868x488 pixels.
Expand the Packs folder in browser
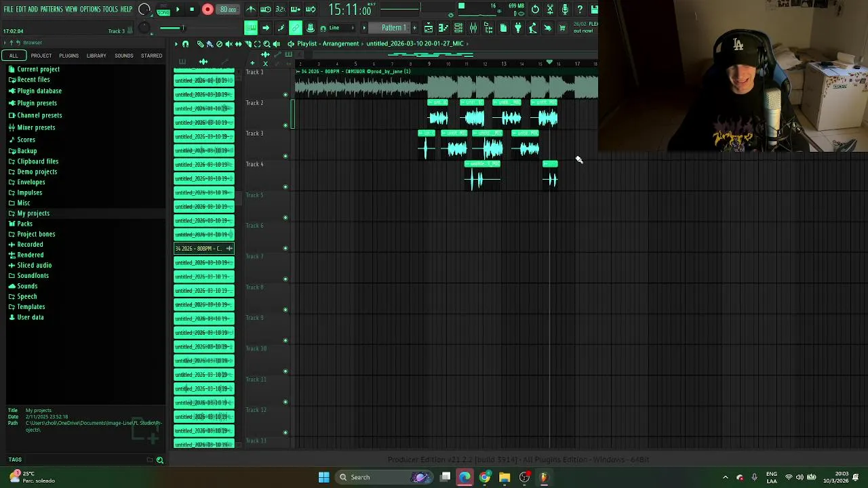tap(24, 224)
